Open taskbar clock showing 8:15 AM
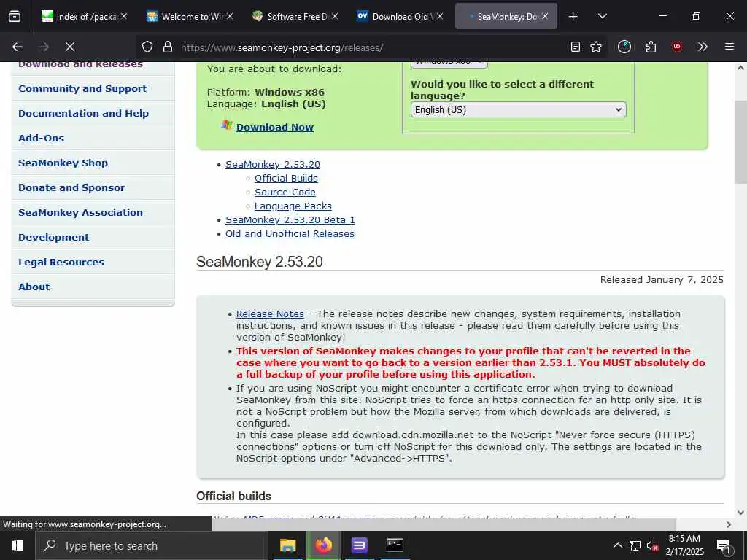 684,545
